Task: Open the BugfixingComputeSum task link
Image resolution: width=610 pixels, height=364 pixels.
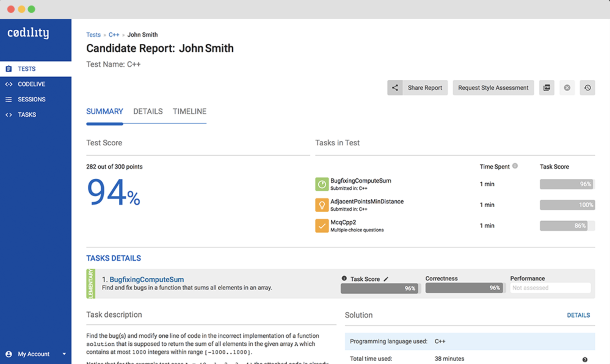Action: [147, 279]
